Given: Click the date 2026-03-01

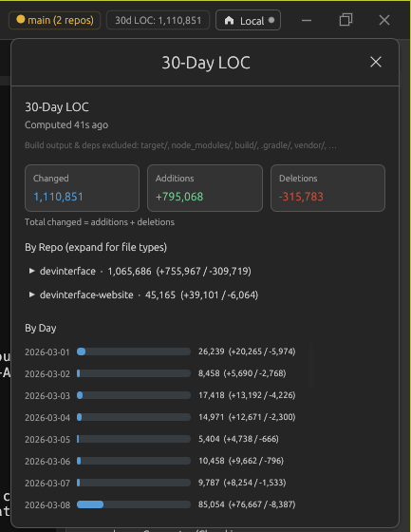Looking at the screenshot, I should pyautogui.click(x=47, y=352).
